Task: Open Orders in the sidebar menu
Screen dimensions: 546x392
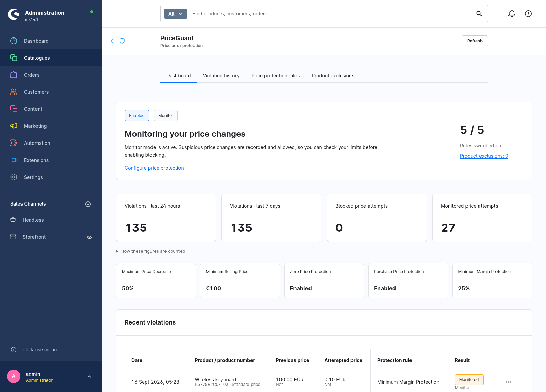Action: 51,75
